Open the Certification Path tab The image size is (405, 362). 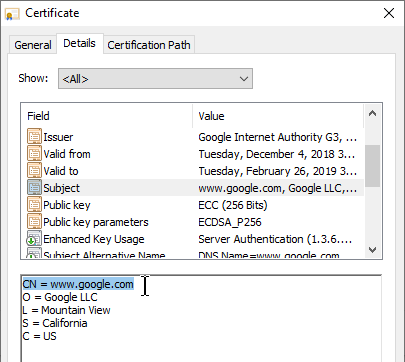coord(149,45)
